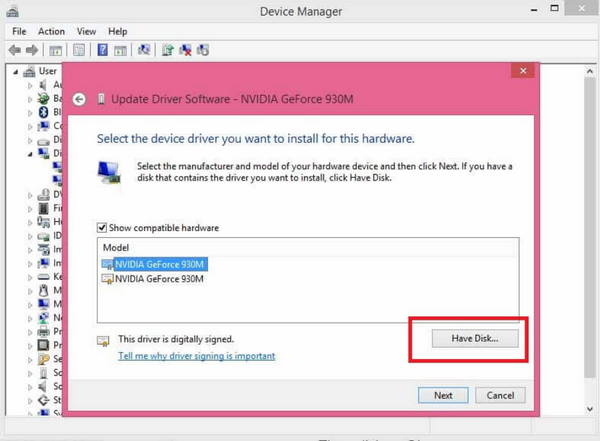Click the Next button

[443, 395]
